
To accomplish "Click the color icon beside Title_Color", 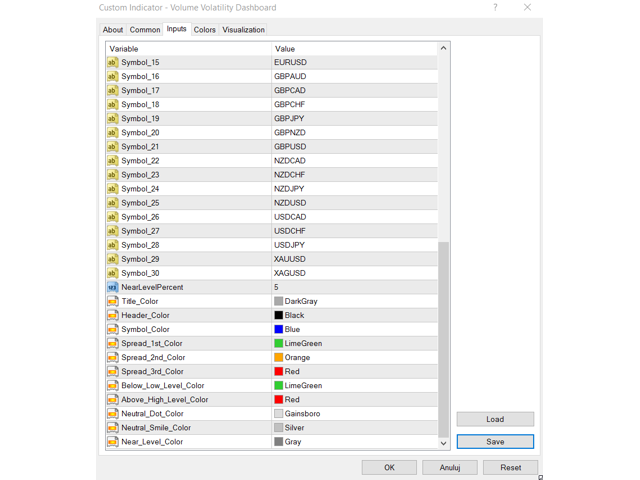I will point(112,302).
